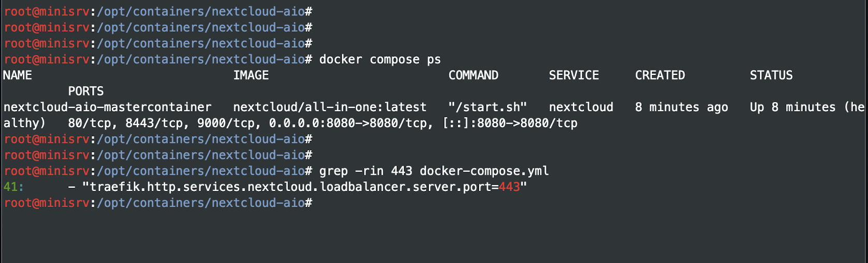Viewport: 868px width, 263px height.
Task: Click the IMAGE column header
Action: 251,76
